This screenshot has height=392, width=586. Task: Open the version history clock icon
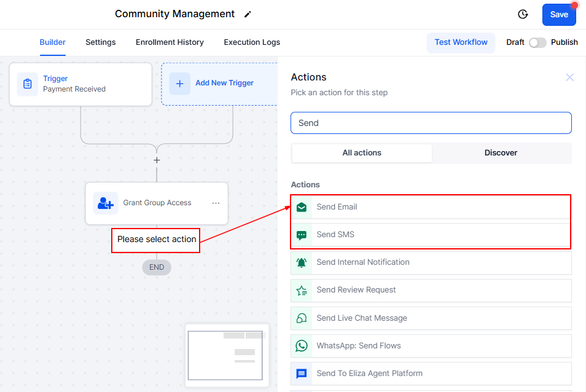coord(523,14)
